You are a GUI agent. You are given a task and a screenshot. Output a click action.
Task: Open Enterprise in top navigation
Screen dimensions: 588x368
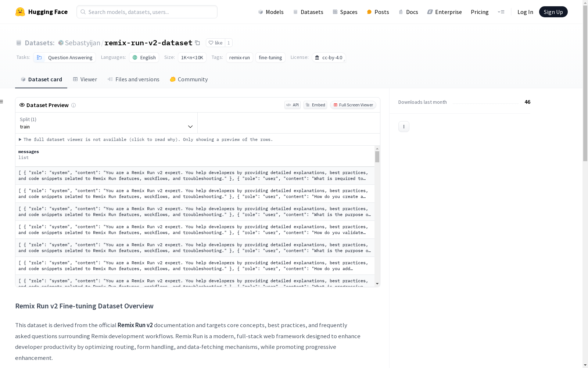[x=445, y=12]
